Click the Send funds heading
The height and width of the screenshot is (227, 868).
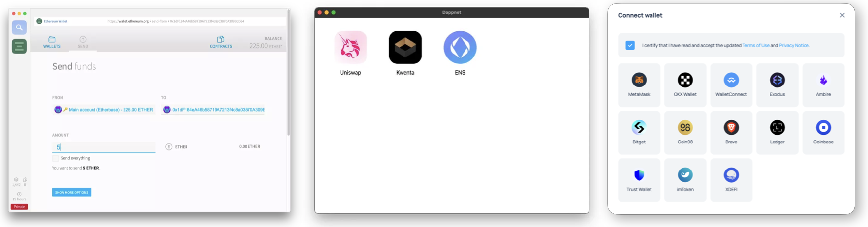tap(74, 66)
